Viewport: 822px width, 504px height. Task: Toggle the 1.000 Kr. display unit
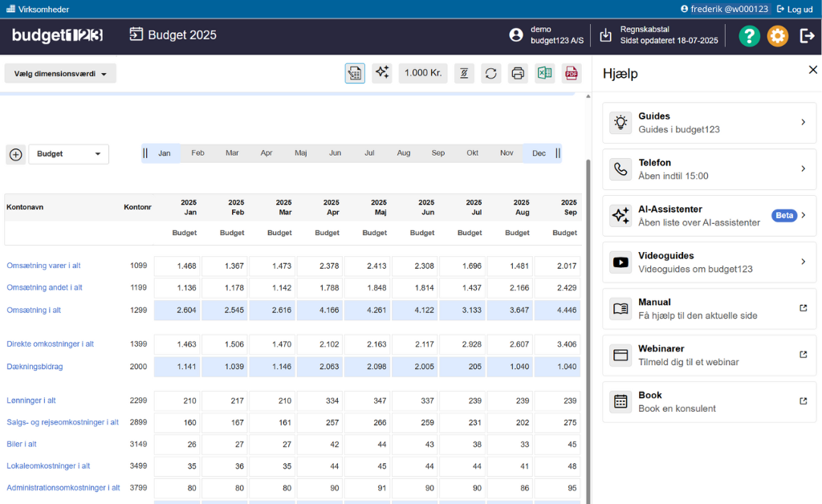(423, 73)
